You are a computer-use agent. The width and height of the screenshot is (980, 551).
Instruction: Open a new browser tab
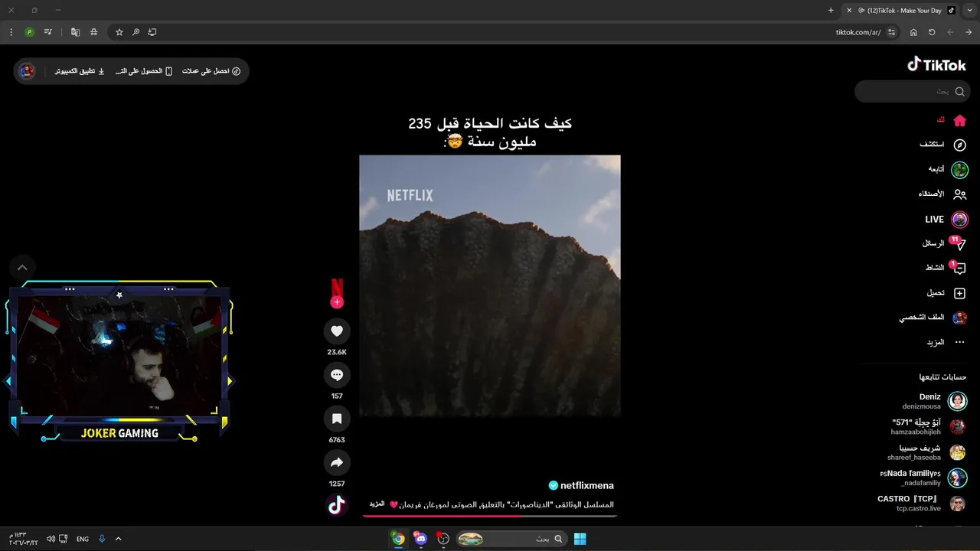coord(831,10)
